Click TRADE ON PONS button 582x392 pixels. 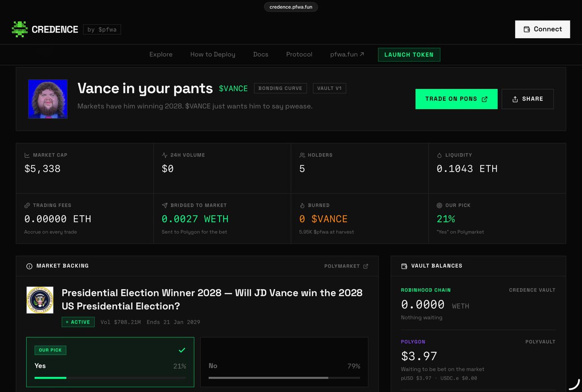click(456, 99)
